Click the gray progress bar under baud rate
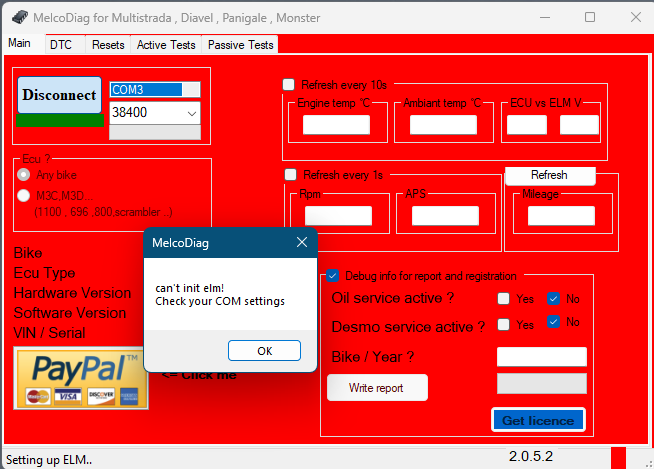 coord(155,132)
